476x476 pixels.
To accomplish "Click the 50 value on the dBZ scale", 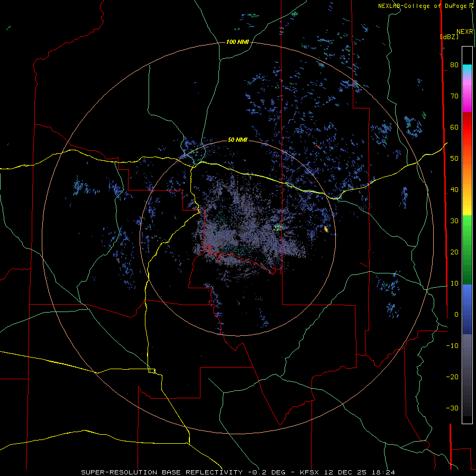I will (x=454, y=159).
